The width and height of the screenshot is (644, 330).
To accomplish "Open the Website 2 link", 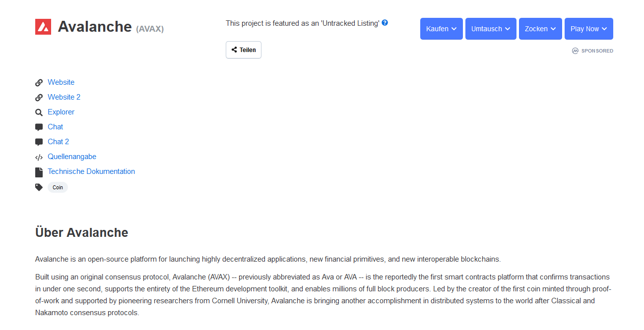I will [64, 97].
